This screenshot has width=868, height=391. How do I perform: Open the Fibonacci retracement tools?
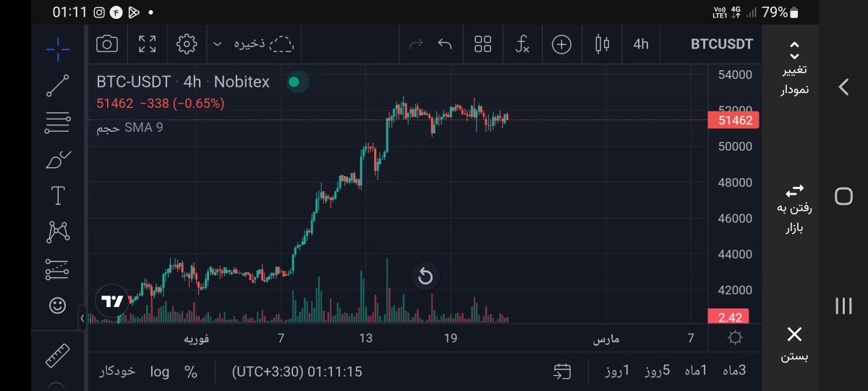tap(58, 123)
